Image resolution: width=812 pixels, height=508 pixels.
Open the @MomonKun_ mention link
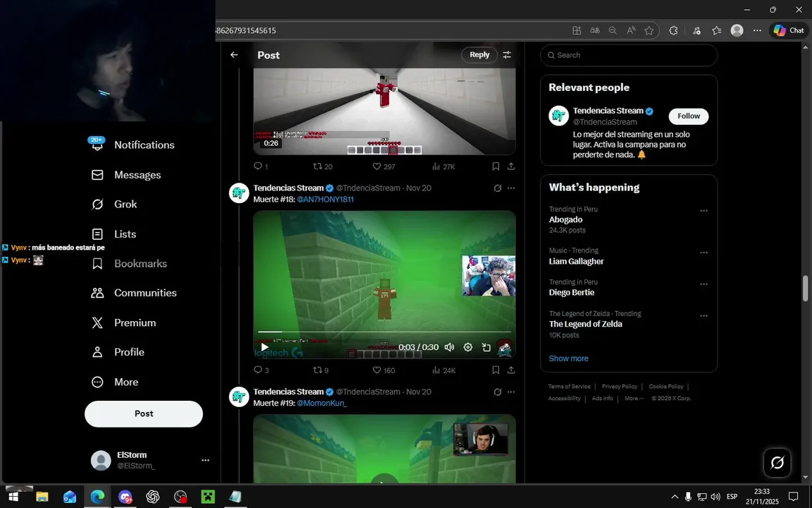tap(321, 403)
